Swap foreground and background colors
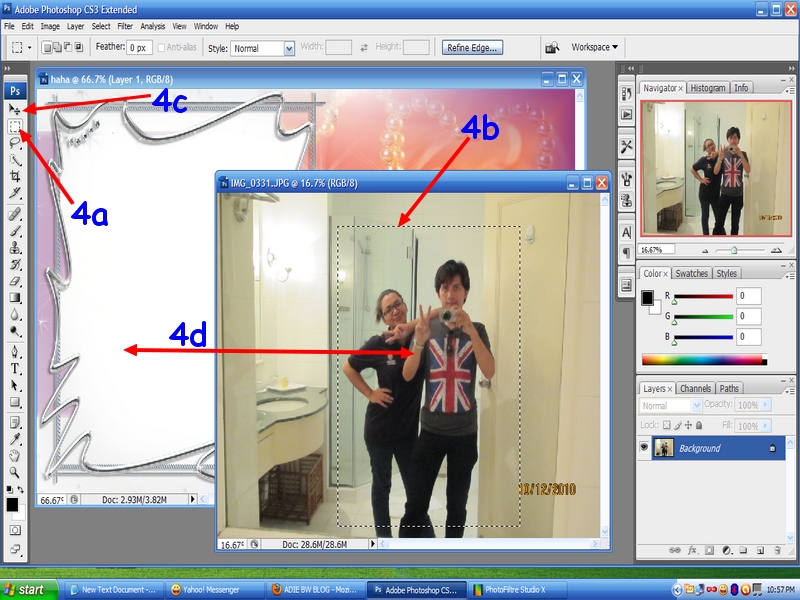 click(x=20, y=490)
